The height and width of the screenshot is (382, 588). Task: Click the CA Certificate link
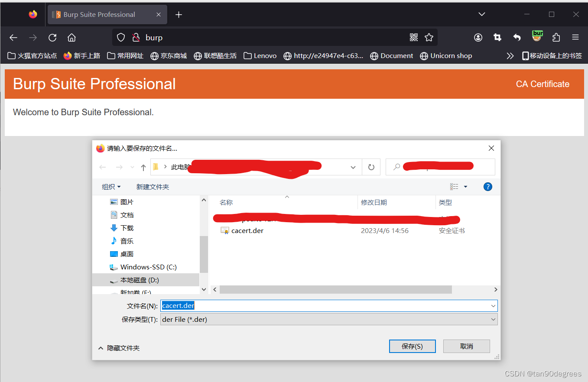(x=543, y=84)
